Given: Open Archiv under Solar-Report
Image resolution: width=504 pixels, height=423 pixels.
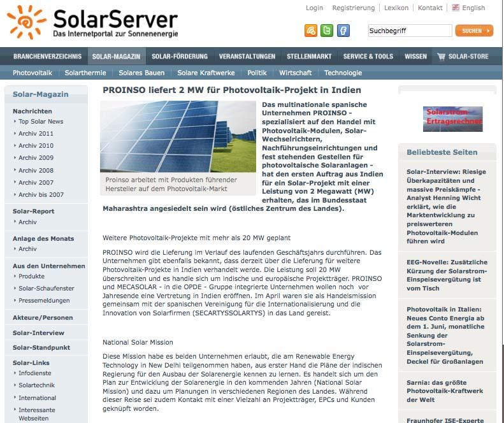Looking at the screenshot, I should coord(27,222).
